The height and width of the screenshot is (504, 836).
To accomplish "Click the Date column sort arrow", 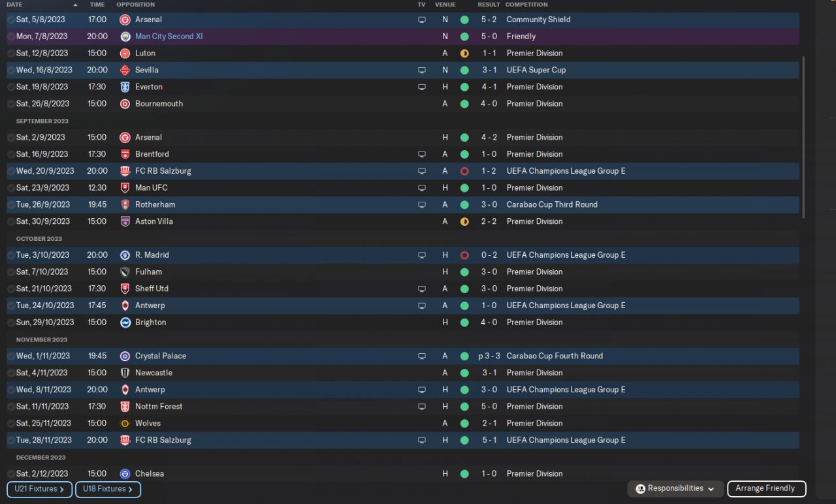I will tap(75, 5).
